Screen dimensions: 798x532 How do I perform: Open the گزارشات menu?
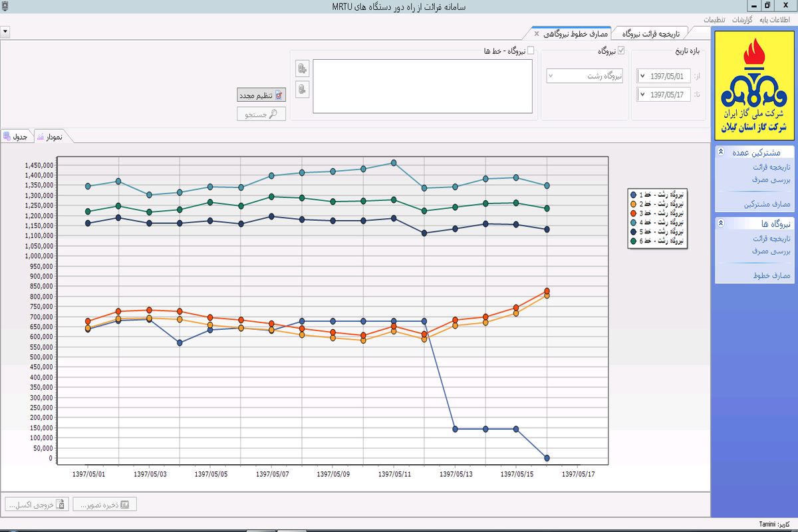click(742, 20)
